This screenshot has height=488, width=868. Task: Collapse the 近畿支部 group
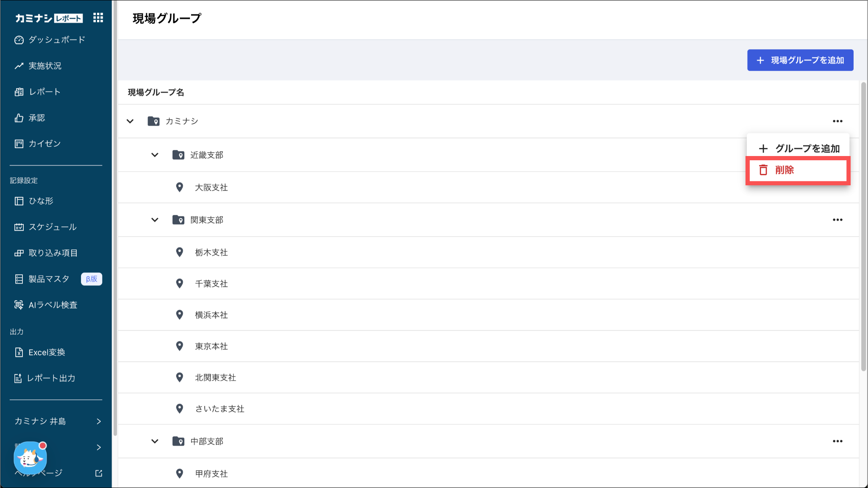[155, 155]
